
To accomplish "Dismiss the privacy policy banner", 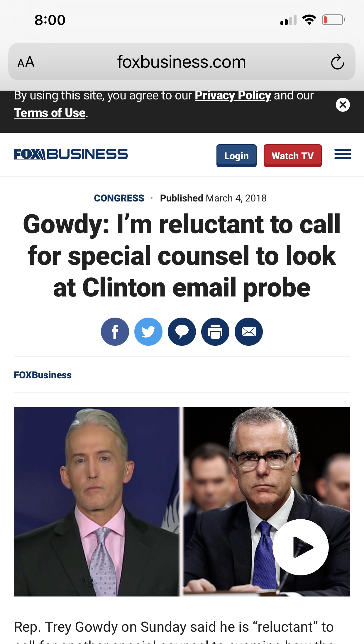I will click(343, 105).
